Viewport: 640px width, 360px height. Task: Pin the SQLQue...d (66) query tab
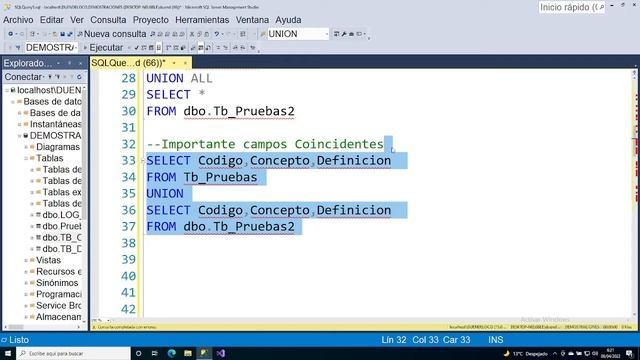point(174,63)
